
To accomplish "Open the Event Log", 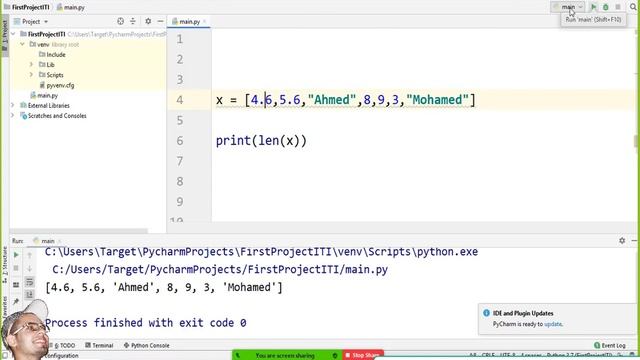I will [x=610, y=345].
